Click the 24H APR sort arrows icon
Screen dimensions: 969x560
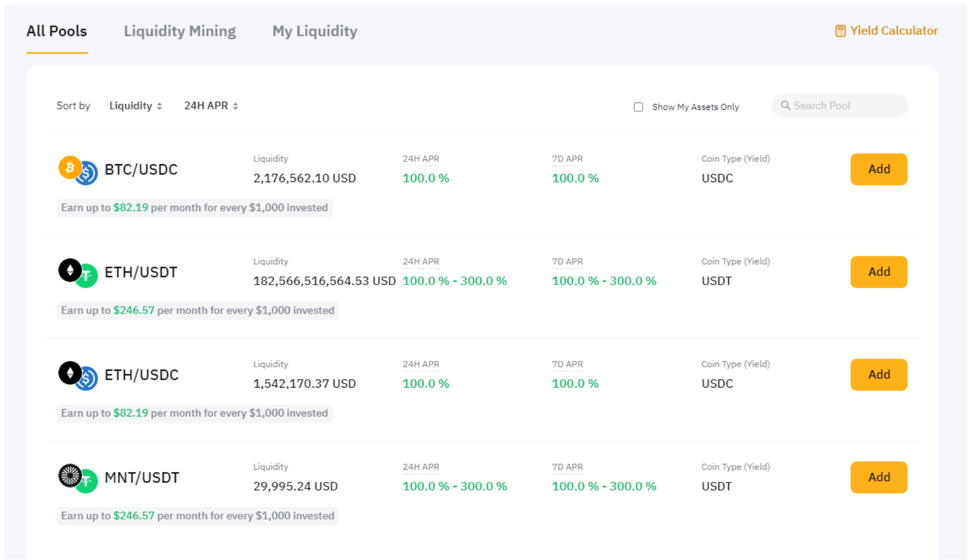236,106
